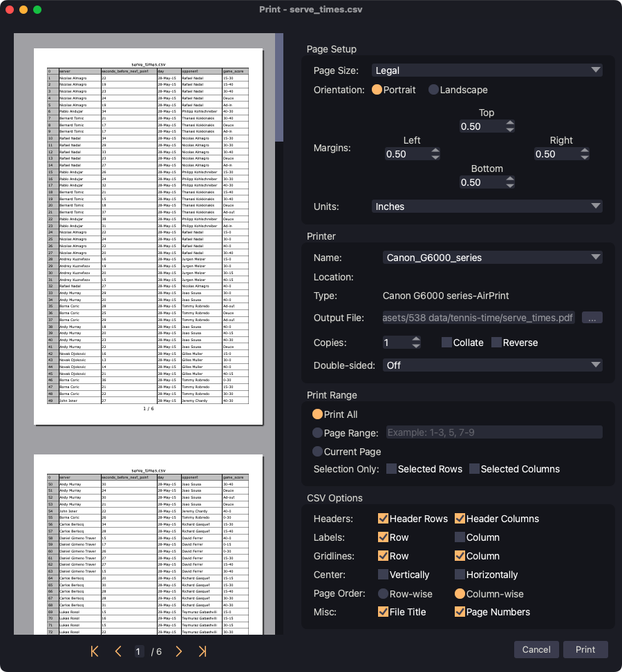Jump to the last preview page
622x672 pixels.
click(x=202, y=651)
